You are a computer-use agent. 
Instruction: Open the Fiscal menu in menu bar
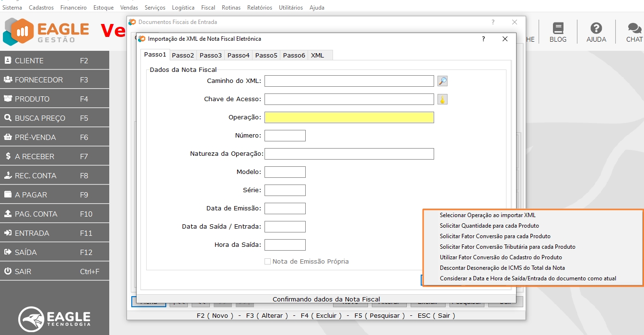pos(208,8)
